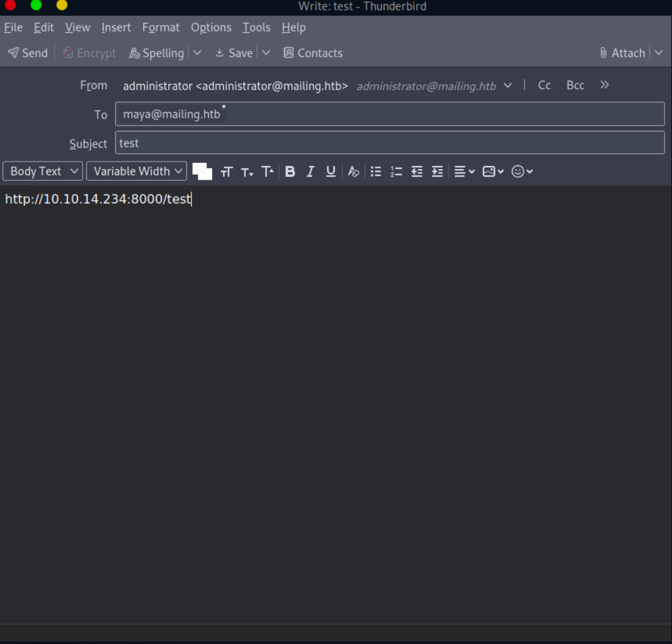The height and width of the screenshot is (644, 672).
Task: Click the remove text styling icon
Action: coord(354,171)
